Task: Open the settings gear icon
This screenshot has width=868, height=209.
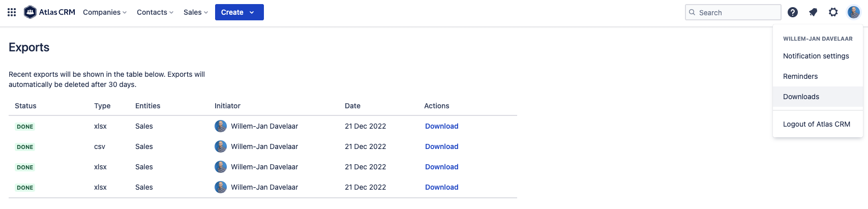Action: point(833,12)
